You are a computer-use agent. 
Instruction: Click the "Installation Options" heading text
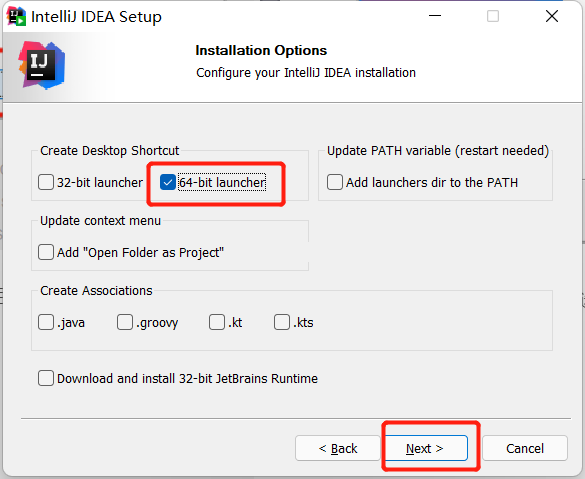(261, 50)
